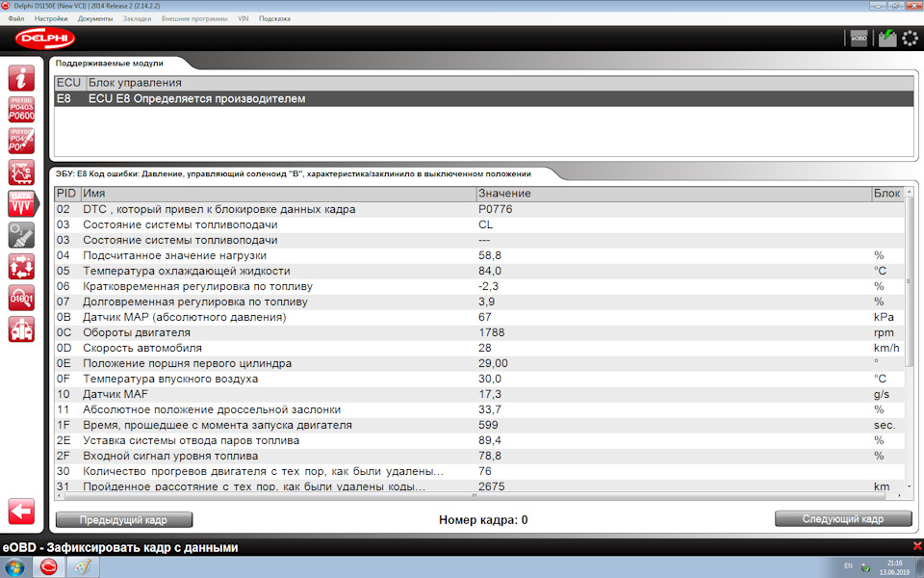This screenshot has height=578, width=924.
Task: Select row Положение поршня первого цилиндра
Action: pos(479,363)
